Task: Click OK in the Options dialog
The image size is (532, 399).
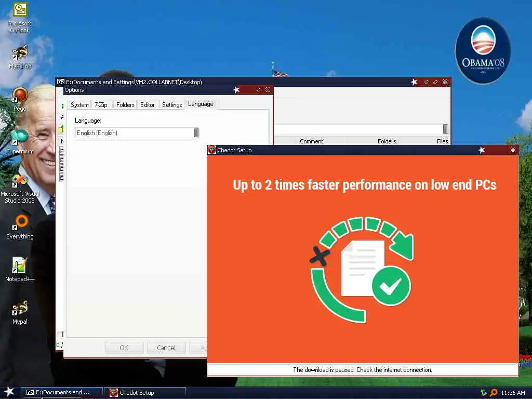Action: pos(124,348)
